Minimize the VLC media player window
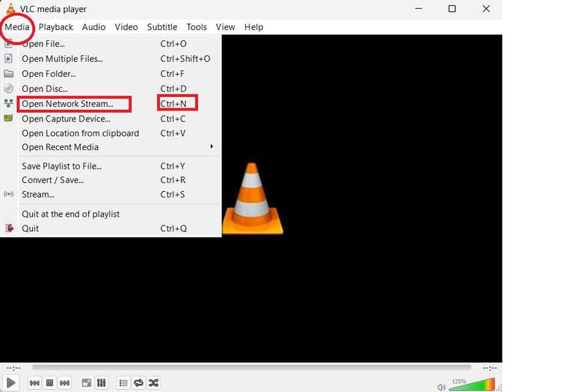The height and width of the screenshot is (392, 574). (419, 8)
